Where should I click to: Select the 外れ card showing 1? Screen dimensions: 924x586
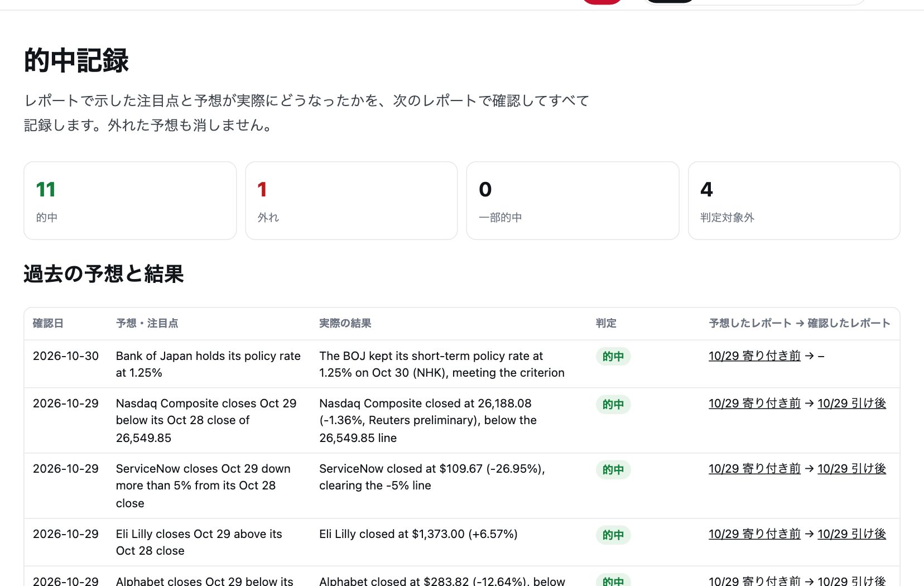[352, 201]
